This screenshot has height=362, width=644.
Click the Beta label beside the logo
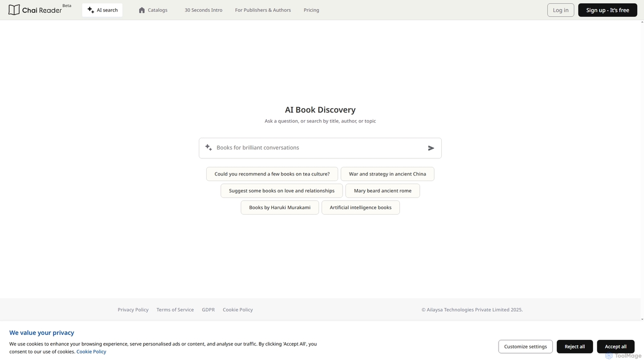(66, 6)
